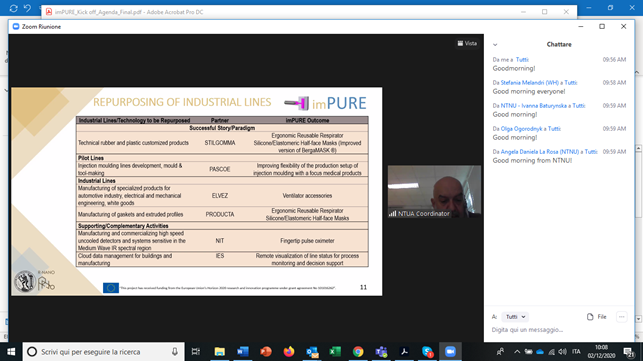Image resolution: width=643 pixels, height=361 pixels.
Task: Show hidden system tray icons
Action: coord(517,352)
